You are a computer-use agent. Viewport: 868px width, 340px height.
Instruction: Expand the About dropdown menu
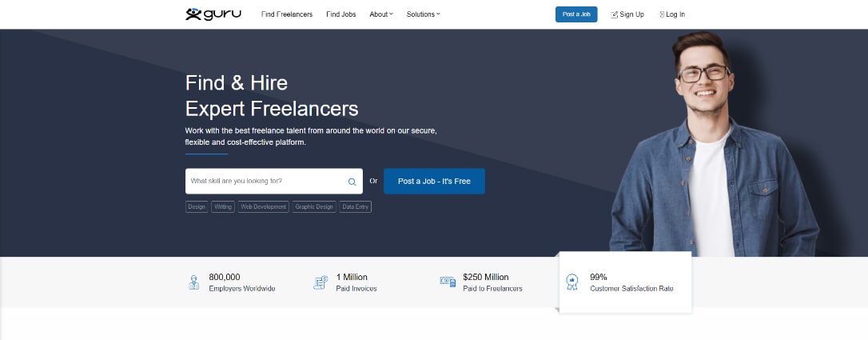click(x=381, y=14)
